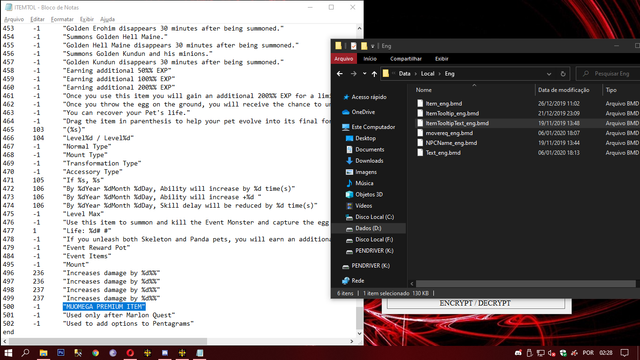Open the Formatar menu in Notepad
The height and width of the screenshot is (360, 640).
tap(62, 19)
